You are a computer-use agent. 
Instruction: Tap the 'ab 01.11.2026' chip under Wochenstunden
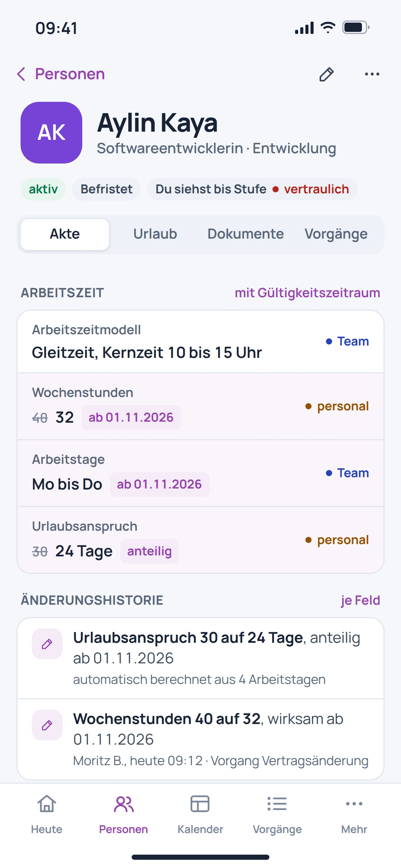pyautogui.click(x=131, y=418)
